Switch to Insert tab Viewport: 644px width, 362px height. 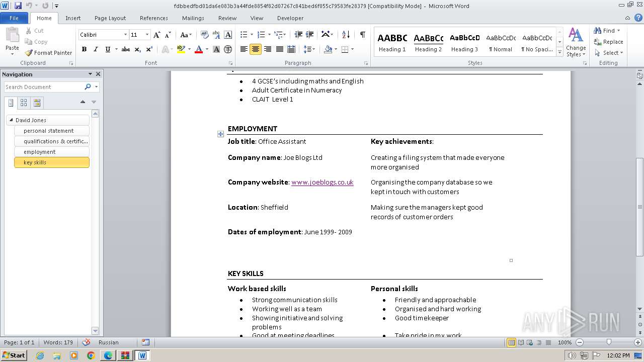coord(73,18)
